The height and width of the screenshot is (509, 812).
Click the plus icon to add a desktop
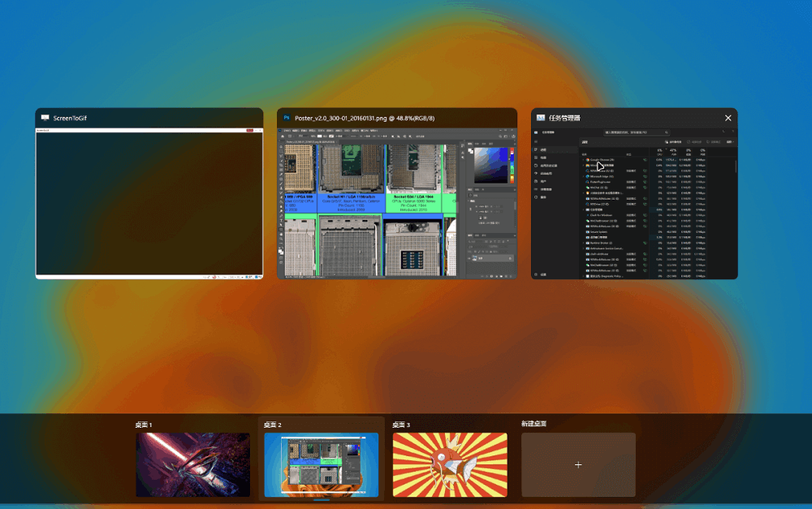(x=578, y=464)
